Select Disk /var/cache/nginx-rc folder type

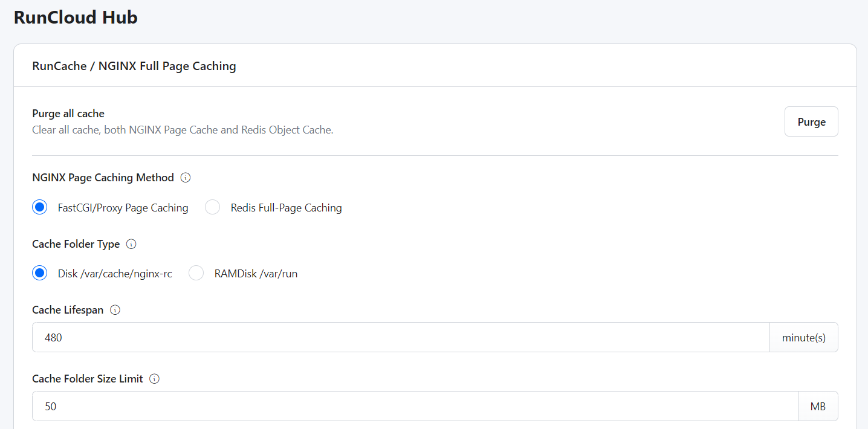coord(40,273)
